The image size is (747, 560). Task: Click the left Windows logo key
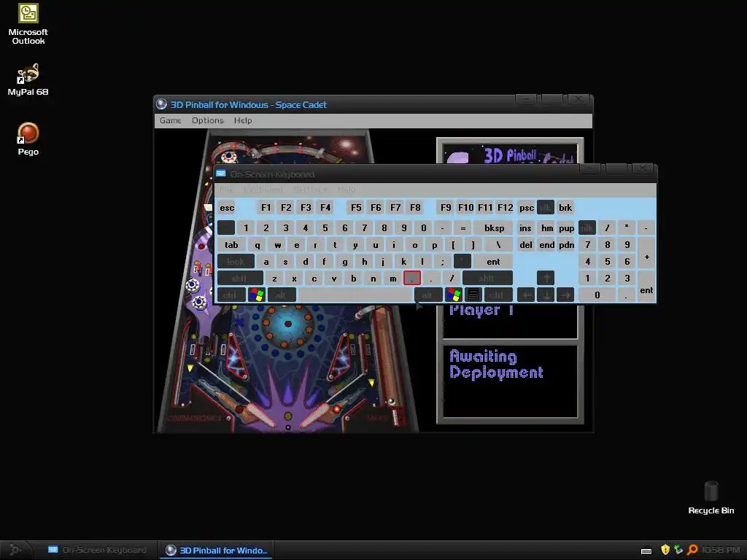256,295
